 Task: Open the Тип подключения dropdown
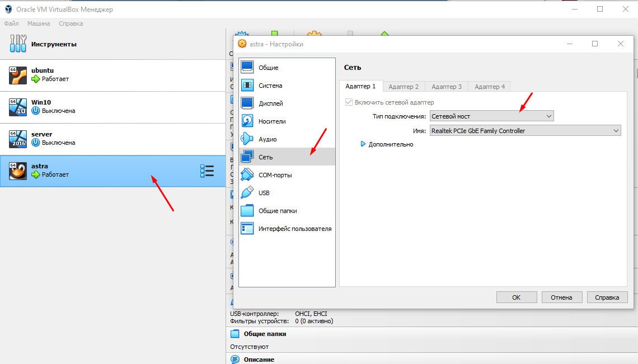point(491,116)
